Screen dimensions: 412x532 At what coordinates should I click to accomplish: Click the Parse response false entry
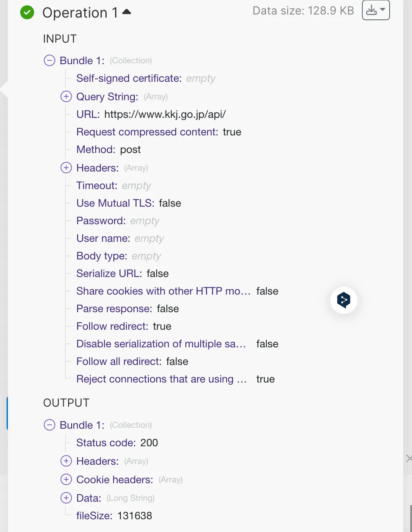(127, 309)
